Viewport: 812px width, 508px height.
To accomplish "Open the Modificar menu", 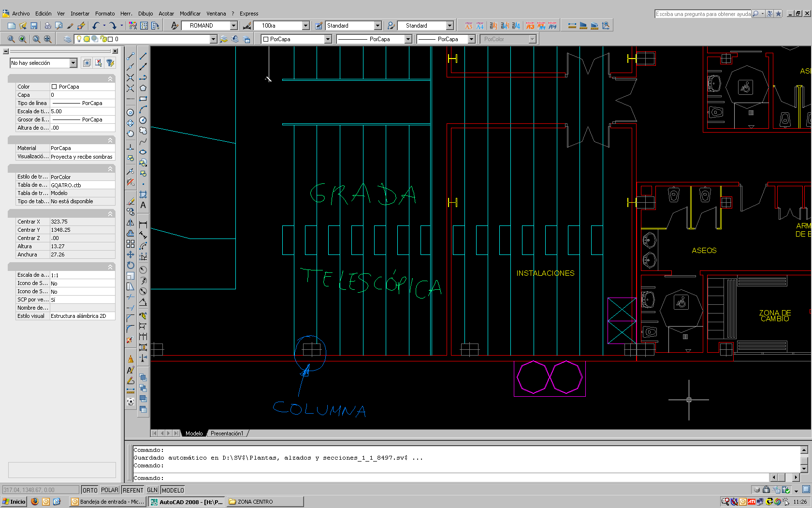I will click(190, 14).
